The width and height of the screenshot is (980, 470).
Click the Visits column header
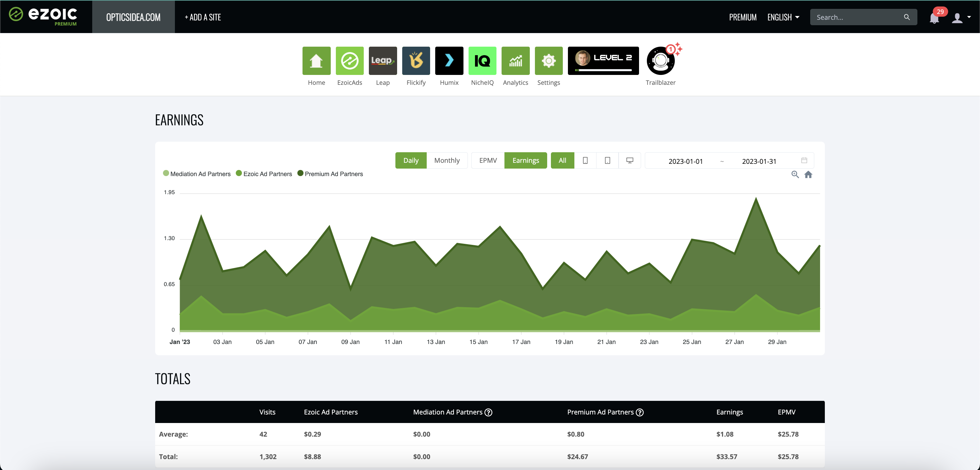pos(267,412)
